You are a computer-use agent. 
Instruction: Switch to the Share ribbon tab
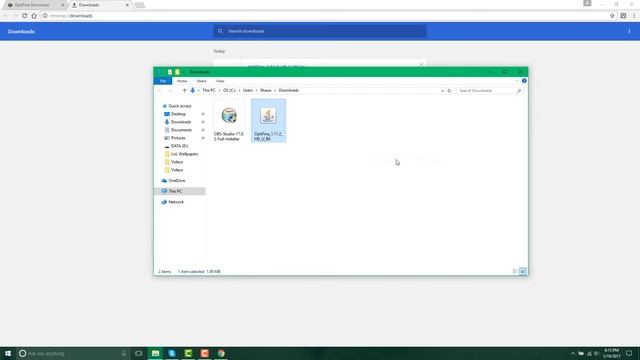click(x=201, y=81)
